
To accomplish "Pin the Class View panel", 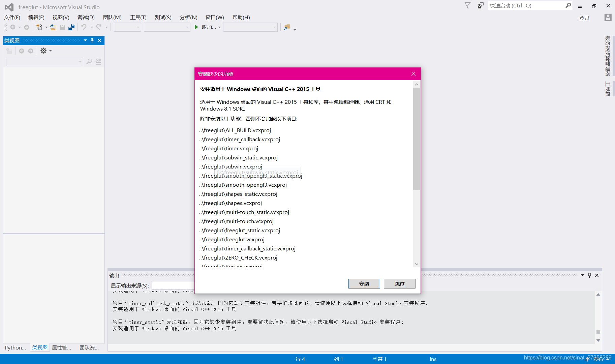I will pos(92,40).
